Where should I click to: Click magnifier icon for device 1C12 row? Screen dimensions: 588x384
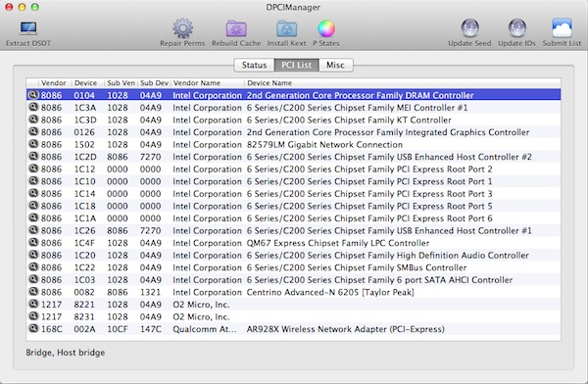33,168
